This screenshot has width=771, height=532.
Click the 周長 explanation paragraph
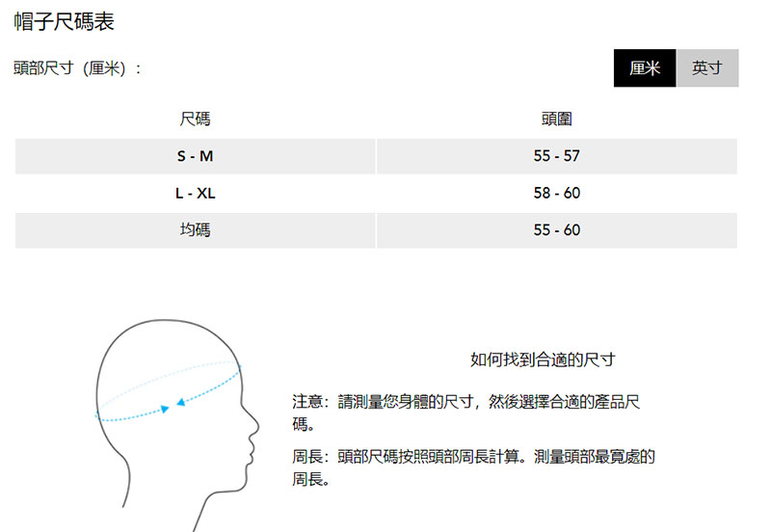click(x=472, y=467)
